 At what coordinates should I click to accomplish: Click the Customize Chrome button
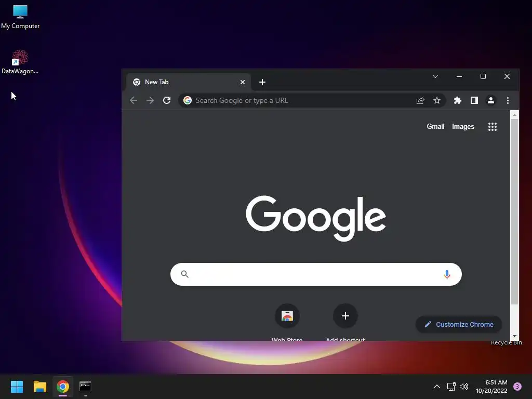tap(459, 324)
